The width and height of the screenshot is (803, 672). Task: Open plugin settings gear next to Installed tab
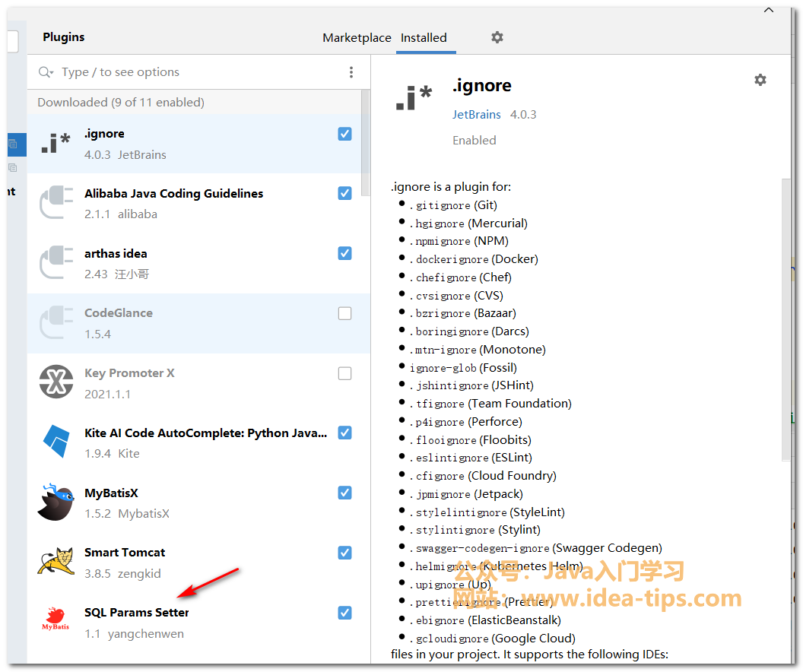[497, 37]
